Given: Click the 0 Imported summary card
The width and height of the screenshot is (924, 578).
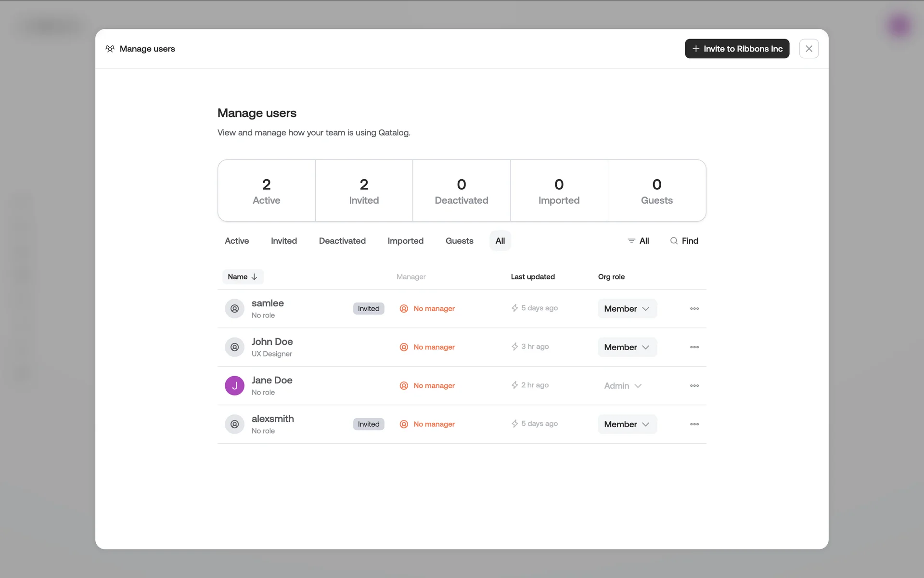Looking at the screenshot, I should point(559,191).
